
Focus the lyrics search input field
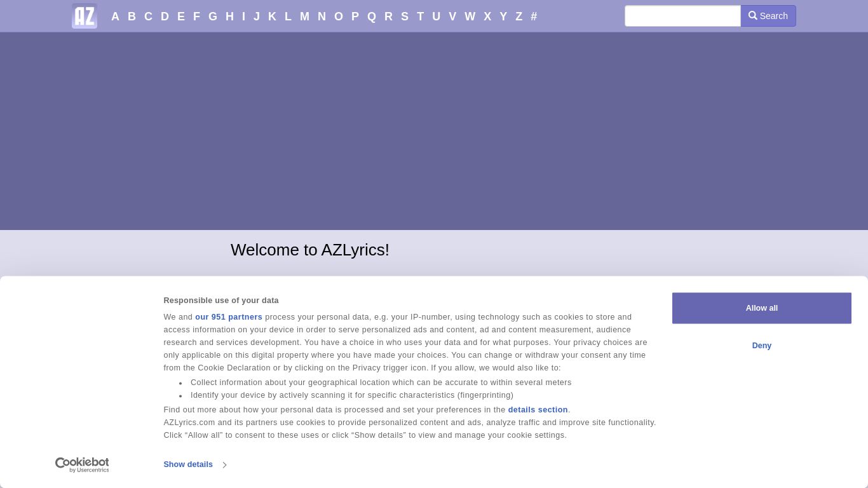pos(682,16)
